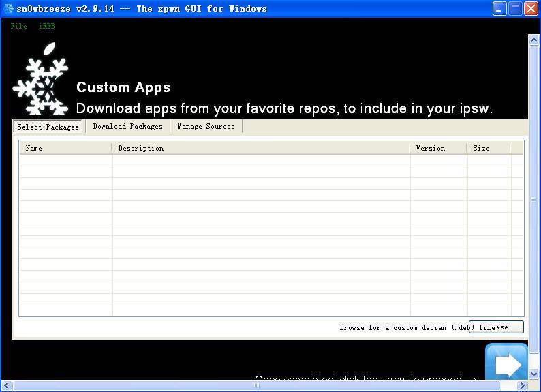Maximize the sn0wbreeze window
This screenshot has width=541, height=392.
pyautogui.click(x=516, y=9)
